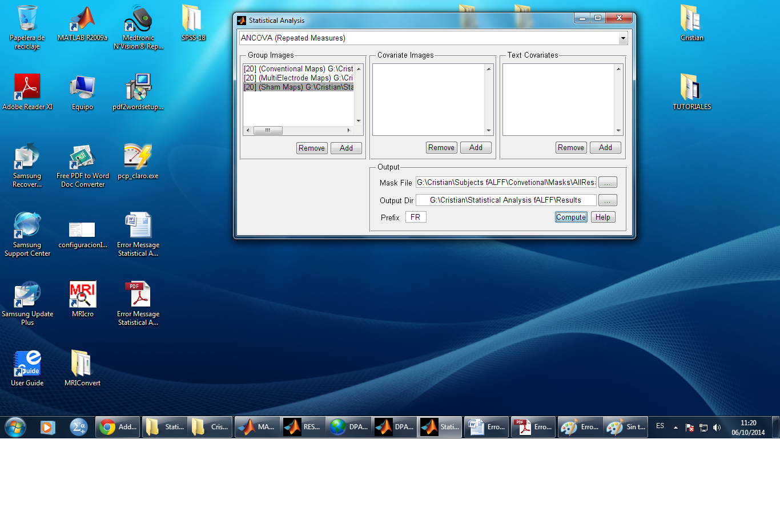780x532 pixels.
Task: Click the Mask File path field
Action: (x=506, y=182)
